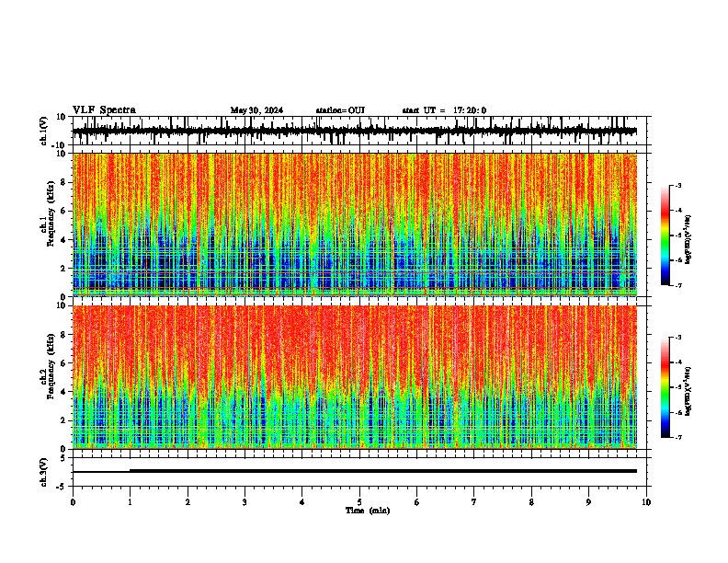Click the 'VLF Spectra' title text
Image resolution: width=728 pixels, height=563 pixels.
(104, 110)
